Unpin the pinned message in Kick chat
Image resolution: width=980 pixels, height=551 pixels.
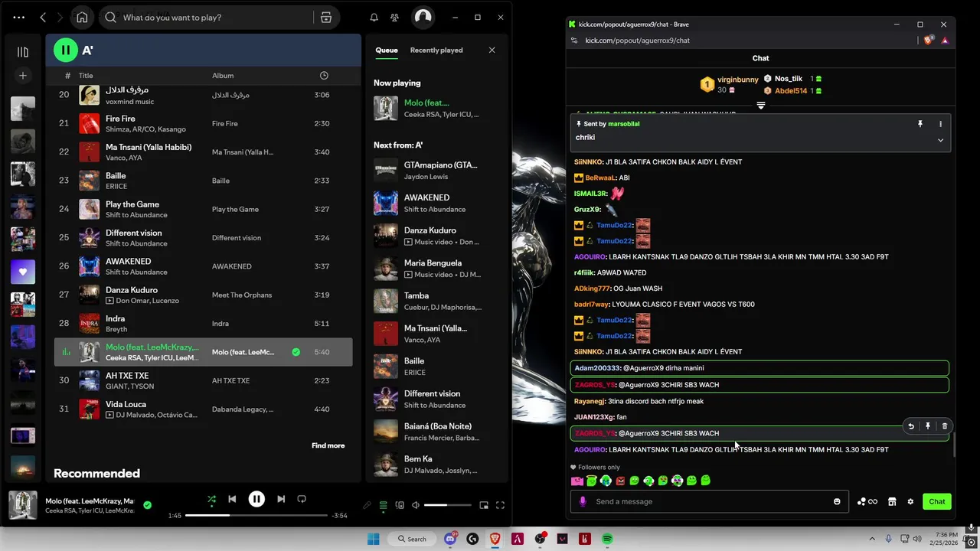920,124
